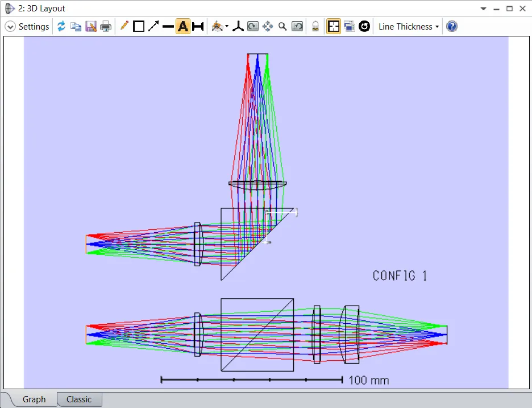Select the line drawing tool

click(x=168, y=27)
